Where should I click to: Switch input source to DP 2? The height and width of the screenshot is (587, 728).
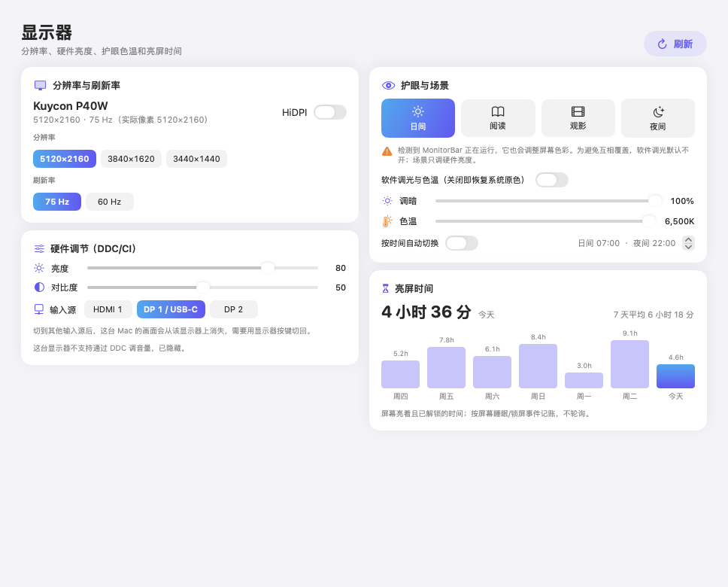pyautogui.click(x=234, y=309)
